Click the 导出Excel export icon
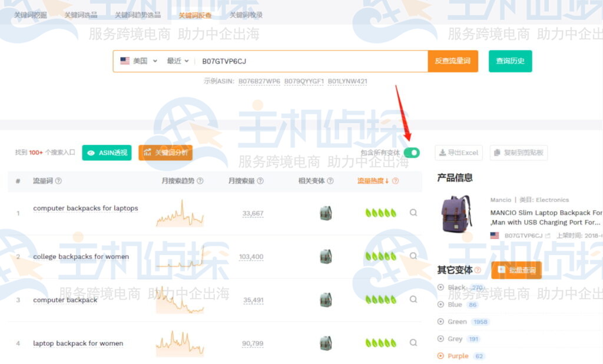Screen dimensions: 603x364 tap(443, 153)
